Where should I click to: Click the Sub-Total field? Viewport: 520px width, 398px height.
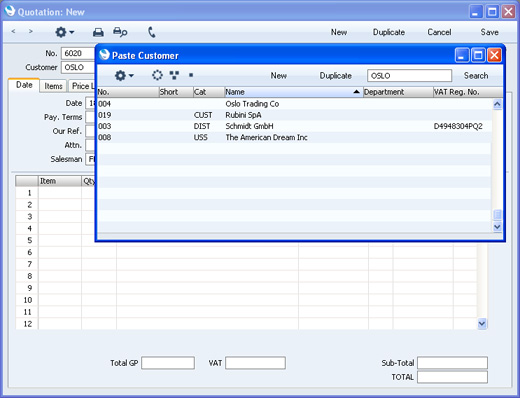tap(452, 363)
